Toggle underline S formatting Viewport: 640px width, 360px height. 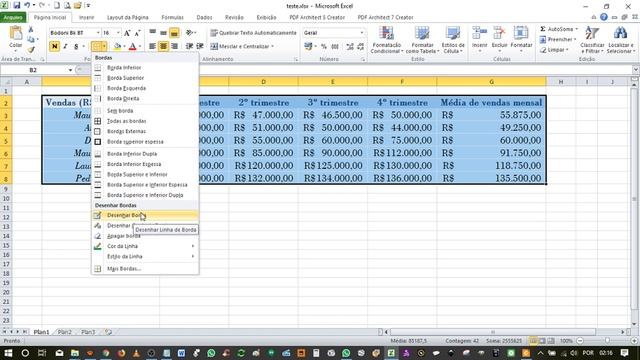point(76,47)
